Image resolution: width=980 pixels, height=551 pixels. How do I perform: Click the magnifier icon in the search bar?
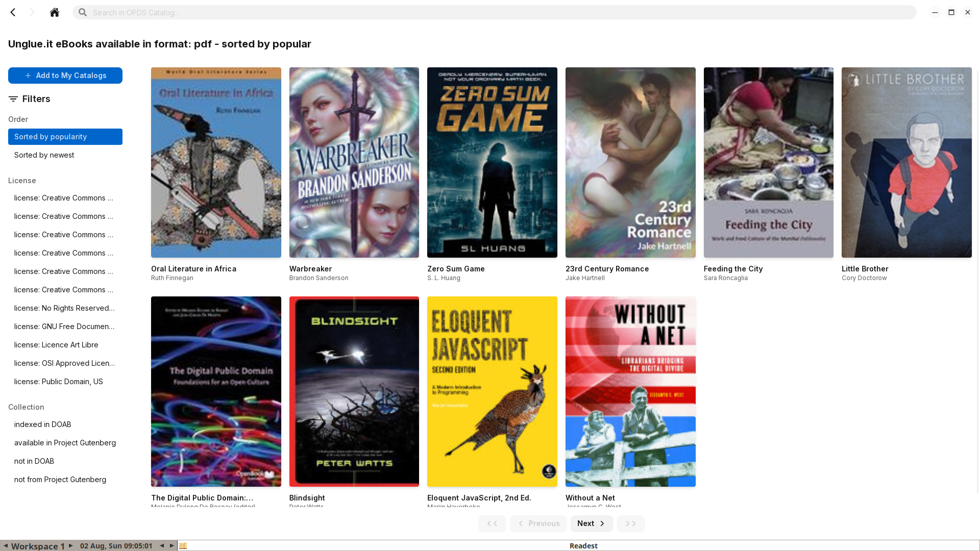click(x=83, y=12)
